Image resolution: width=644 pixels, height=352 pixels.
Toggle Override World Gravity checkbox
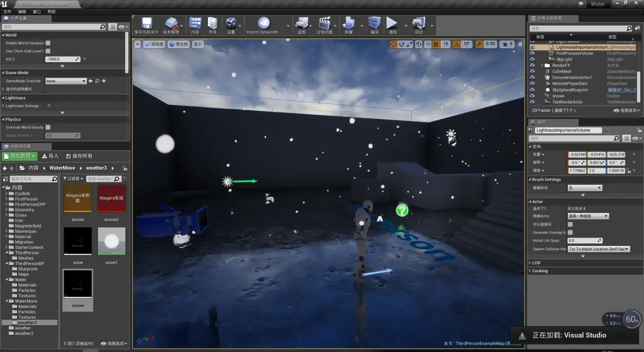pyautogui.click(x=48, y=127)
